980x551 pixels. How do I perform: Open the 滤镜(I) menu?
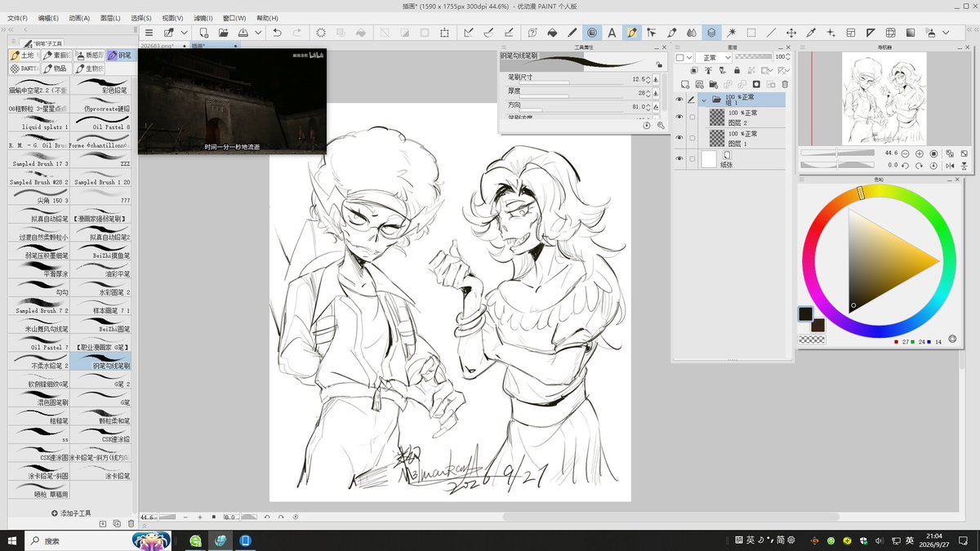pos(203,18)
